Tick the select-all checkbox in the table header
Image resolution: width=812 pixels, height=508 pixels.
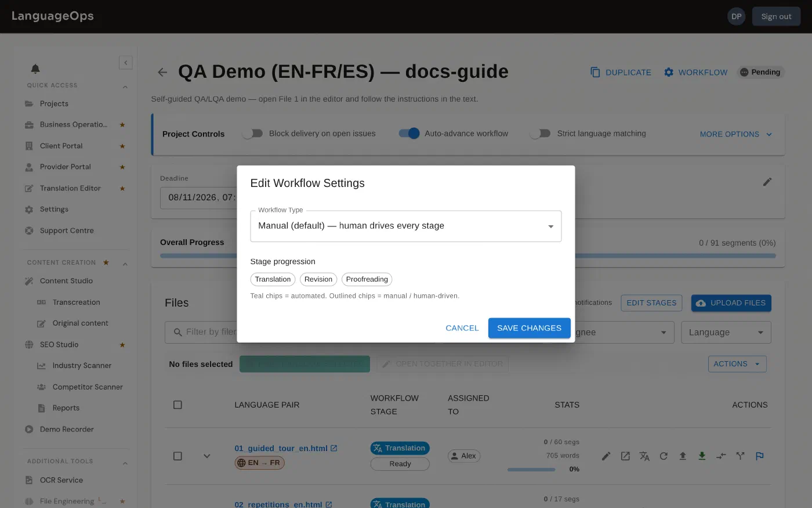[x=177, y=405]
